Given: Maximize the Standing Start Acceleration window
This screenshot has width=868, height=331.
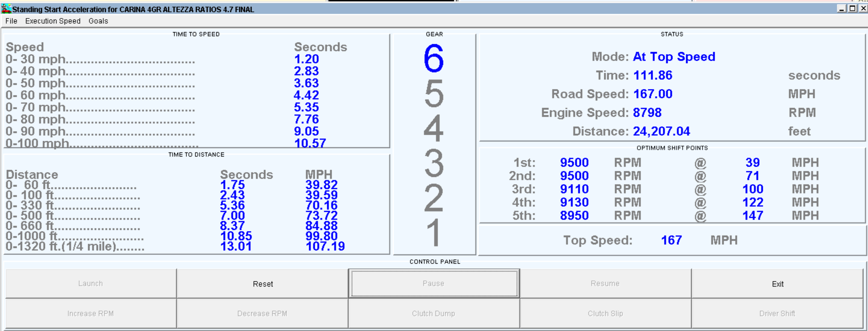Looking at the screenshot, I should coord(852,8).
